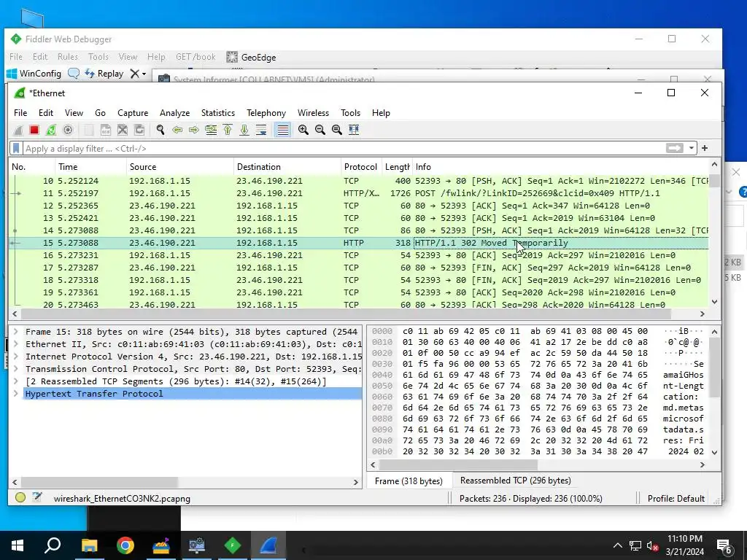Viewport: 747px width, 560px height.
Task: Zoom in main window text
Action: 303,130
